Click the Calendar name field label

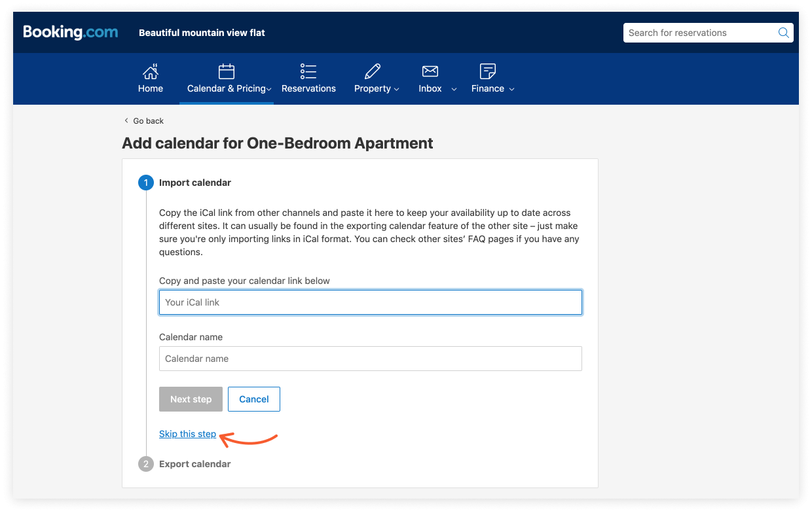click(x=191, y=337)
